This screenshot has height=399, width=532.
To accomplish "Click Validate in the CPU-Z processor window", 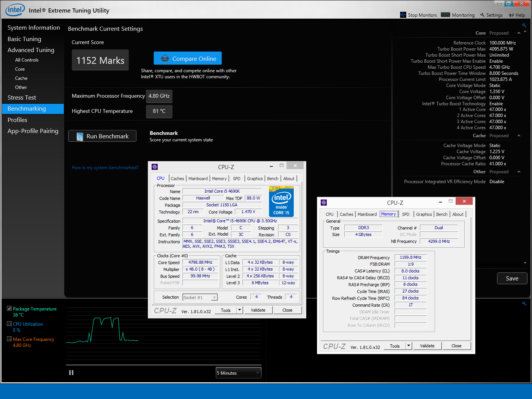I will point(258,310).
